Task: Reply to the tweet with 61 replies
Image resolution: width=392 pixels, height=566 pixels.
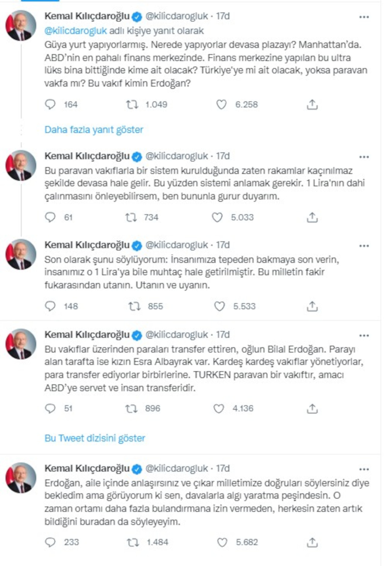Action: 50,217
